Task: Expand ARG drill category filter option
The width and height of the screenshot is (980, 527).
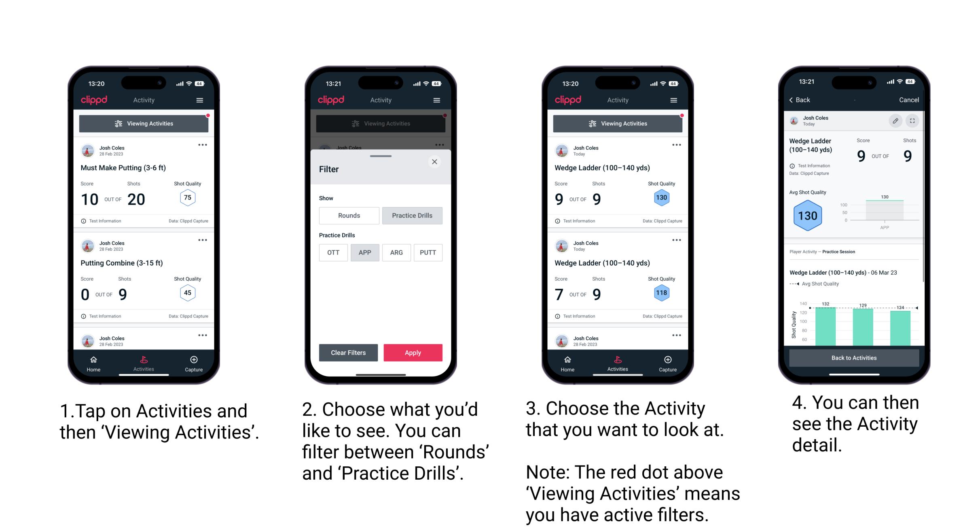Action: coord(395,252)
